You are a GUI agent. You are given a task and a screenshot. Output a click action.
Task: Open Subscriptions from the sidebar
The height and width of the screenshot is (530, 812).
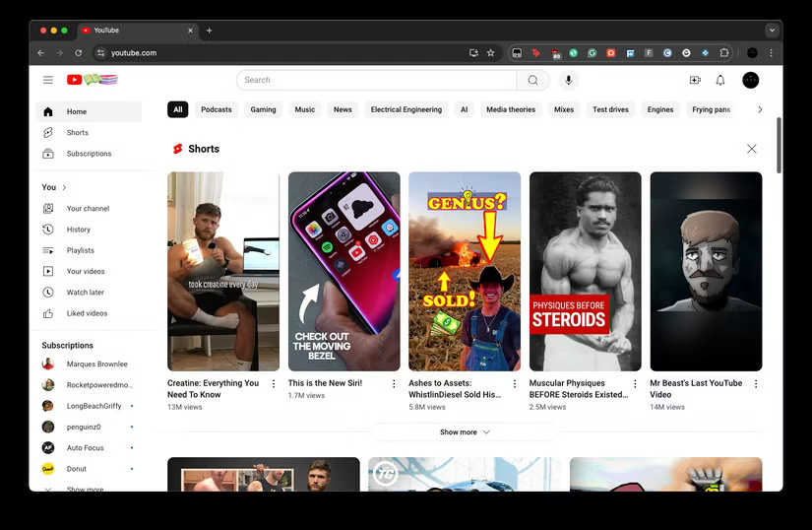pos(89,154)
